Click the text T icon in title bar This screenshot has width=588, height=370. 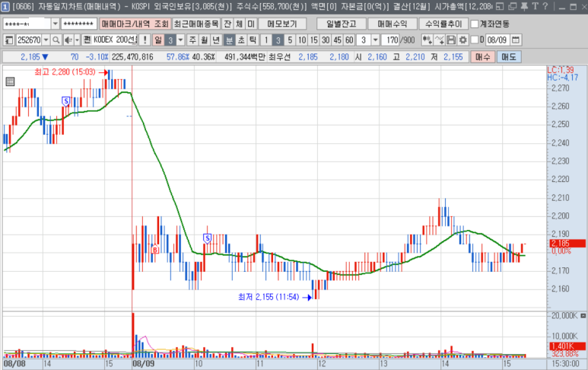[536, 7]
